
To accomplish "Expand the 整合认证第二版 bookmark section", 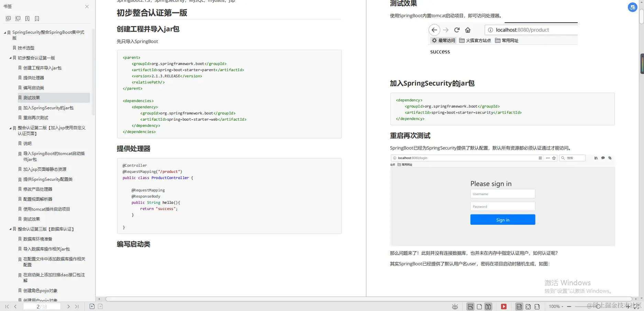I will (10, 127).
